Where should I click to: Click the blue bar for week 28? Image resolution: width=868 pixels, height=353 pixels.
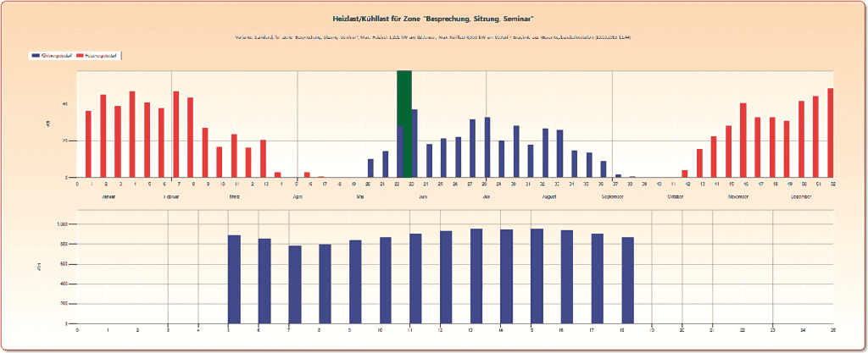pyautogui.click(x=487, y=147)
